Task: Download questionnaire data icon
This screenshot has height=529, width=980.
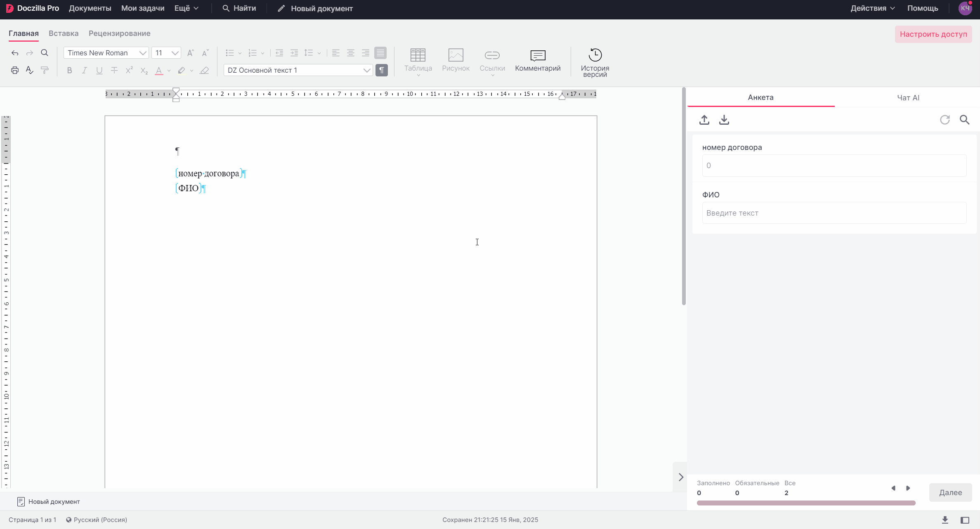Action: click(x=724, y=120)
